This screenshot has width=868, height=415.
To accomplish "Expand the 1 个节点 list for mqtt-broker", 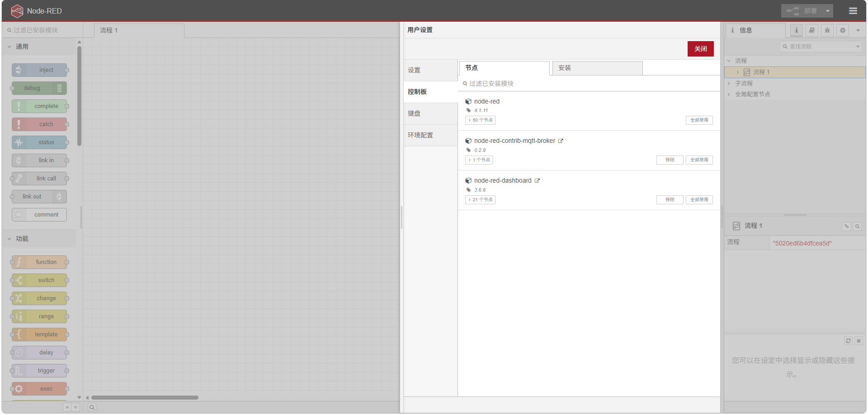I will [x=479, y=160].
